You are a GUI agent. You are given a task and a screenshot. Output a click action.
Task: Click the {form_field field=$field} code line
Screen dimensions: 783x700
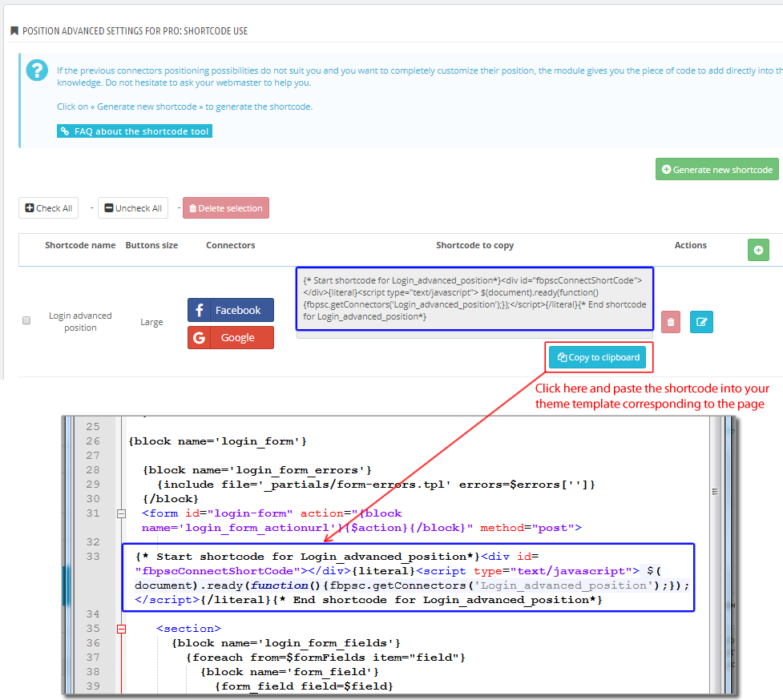click(x=304, y=686)
